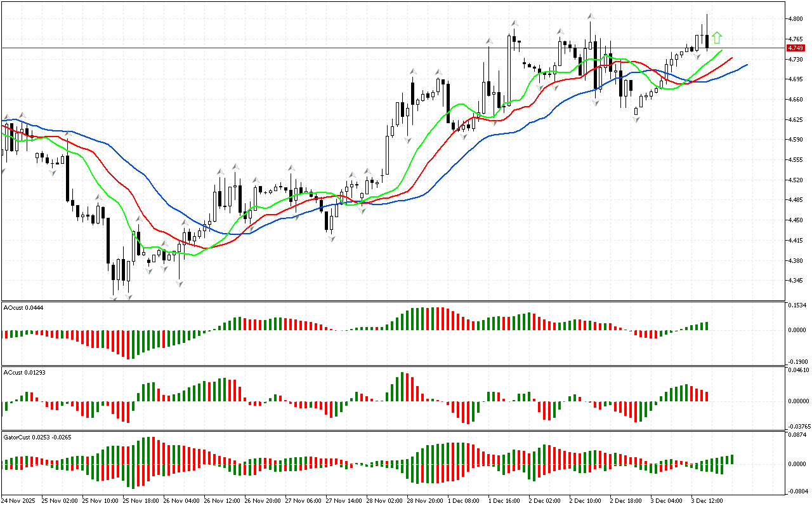Click the 4.345 level on the price axis

click(x=795, y=281)
